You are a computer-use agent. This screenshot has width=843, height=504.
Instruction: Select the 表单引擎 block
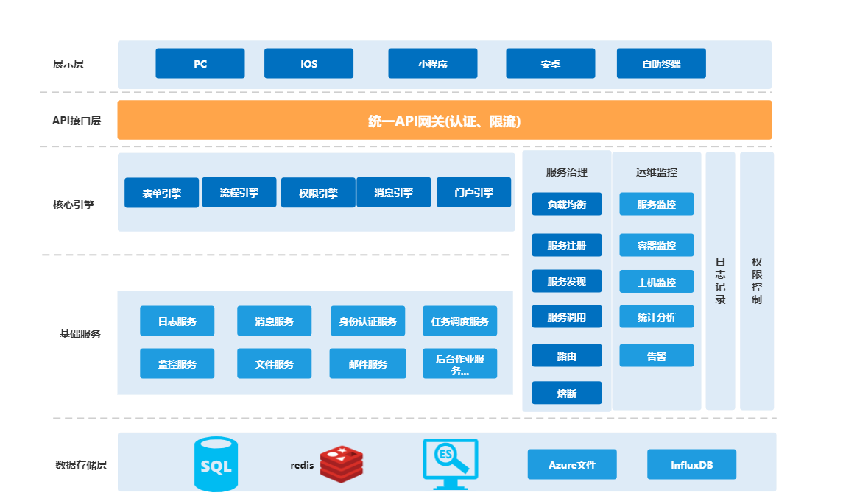161,194
